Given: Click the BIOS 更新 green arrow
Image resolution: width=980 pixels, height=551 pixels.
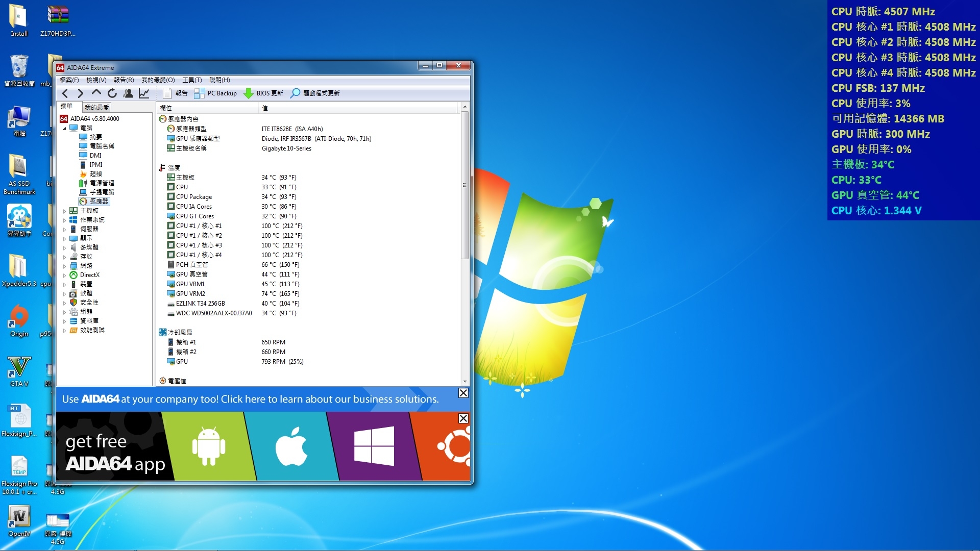Looking at the screenshot, I should click(x=249, y=93).
